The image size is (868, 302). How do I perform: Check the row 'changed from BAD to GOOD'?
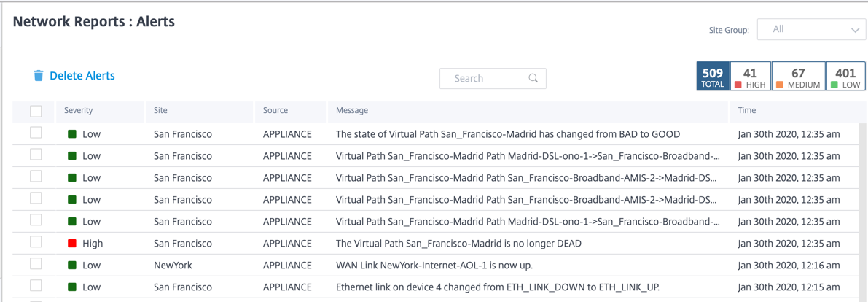click(x=36, y=133)
